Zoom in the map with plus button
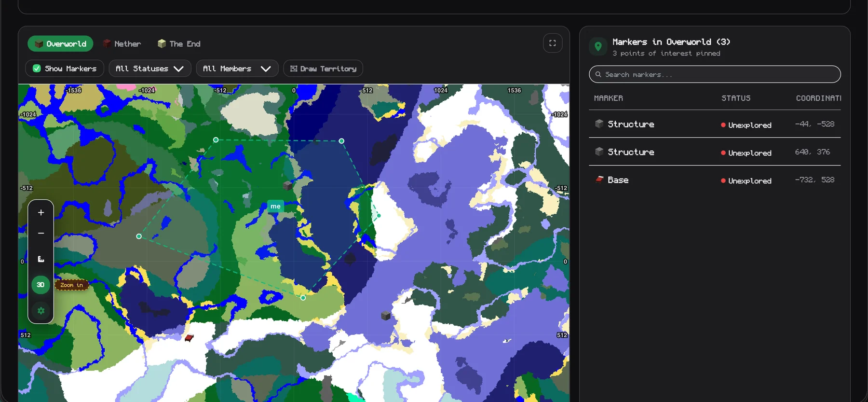 (41, 212)
